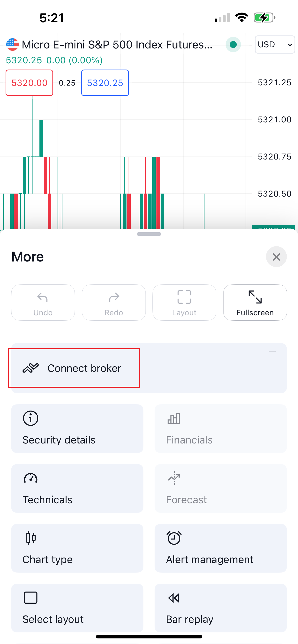Viewport: 298px width, 644px height.
Task: Open the Financials tile
Action: coord(221,428)
